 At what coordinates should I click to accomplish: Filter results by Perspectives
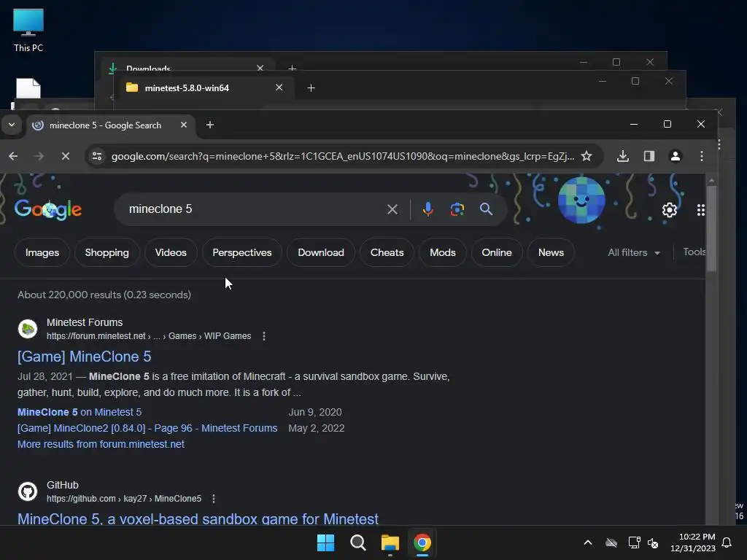(242, 252)
